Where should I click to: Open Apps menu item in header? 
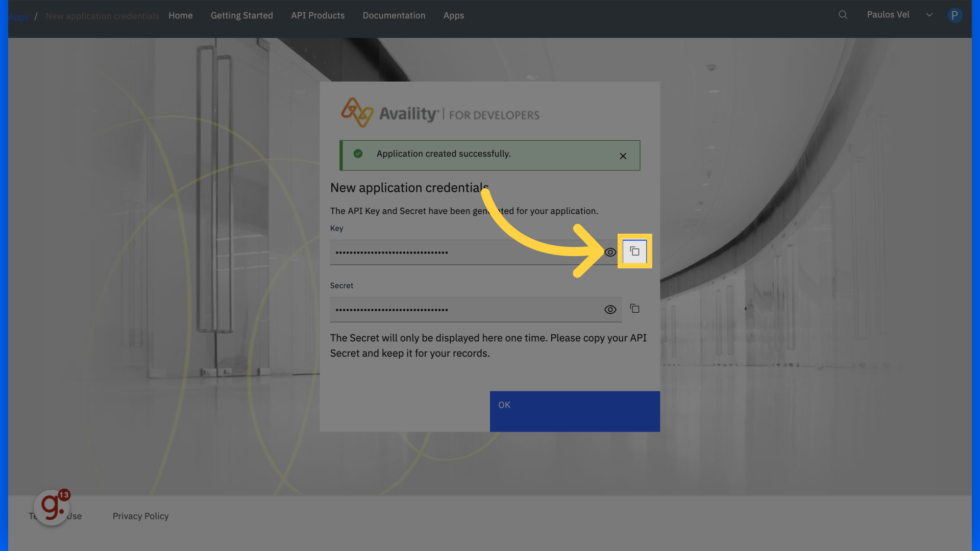(453, 15)
